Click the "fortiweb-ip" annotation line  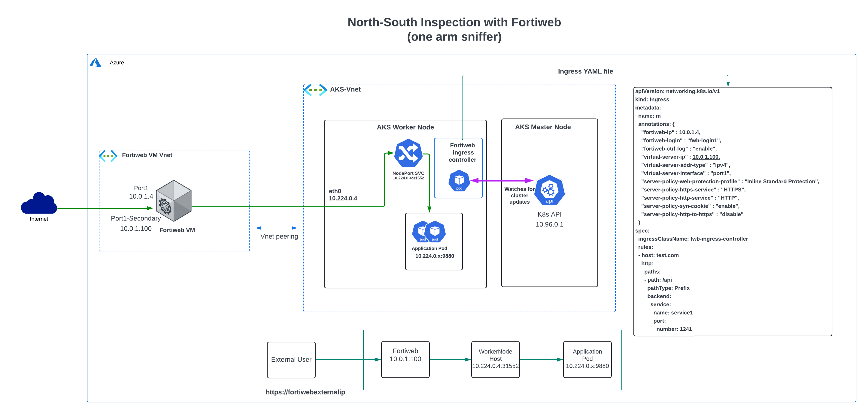tap(671, 132)
